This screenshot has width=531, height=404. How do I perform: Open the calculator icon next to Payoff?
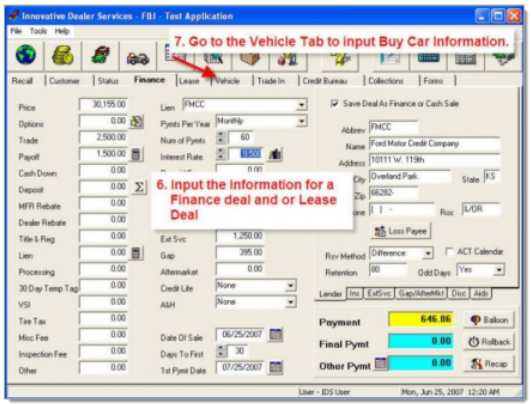click(x=136, y=154)
